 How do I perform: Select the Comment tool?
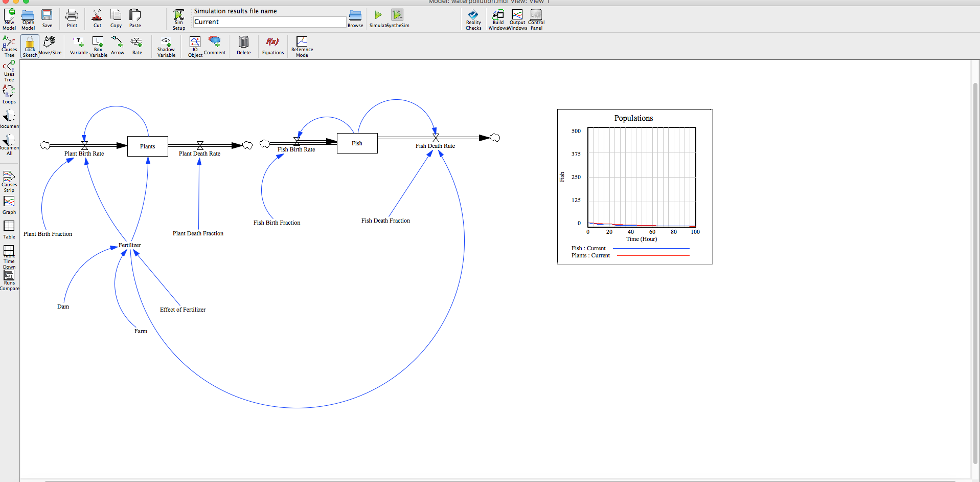click(215, 46)
